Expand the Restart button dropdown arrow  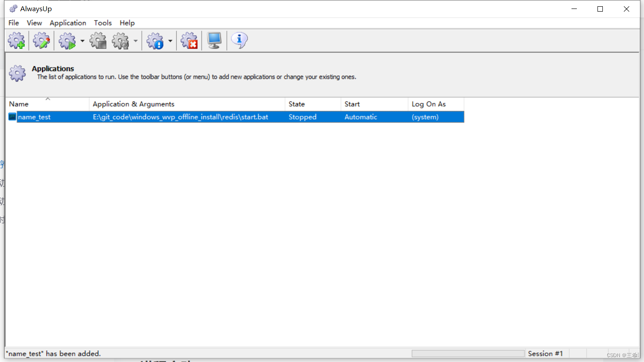(x=136, y=40)
